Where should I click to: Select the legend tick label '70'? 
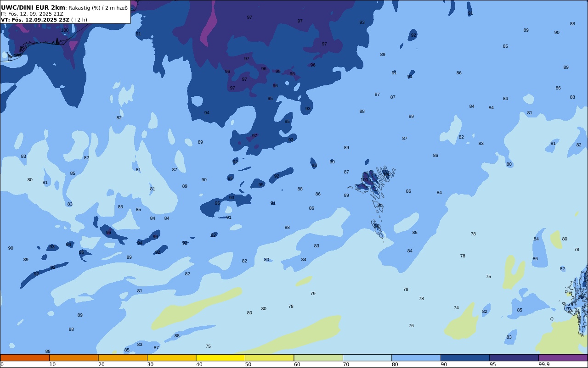tap(346, 364)
